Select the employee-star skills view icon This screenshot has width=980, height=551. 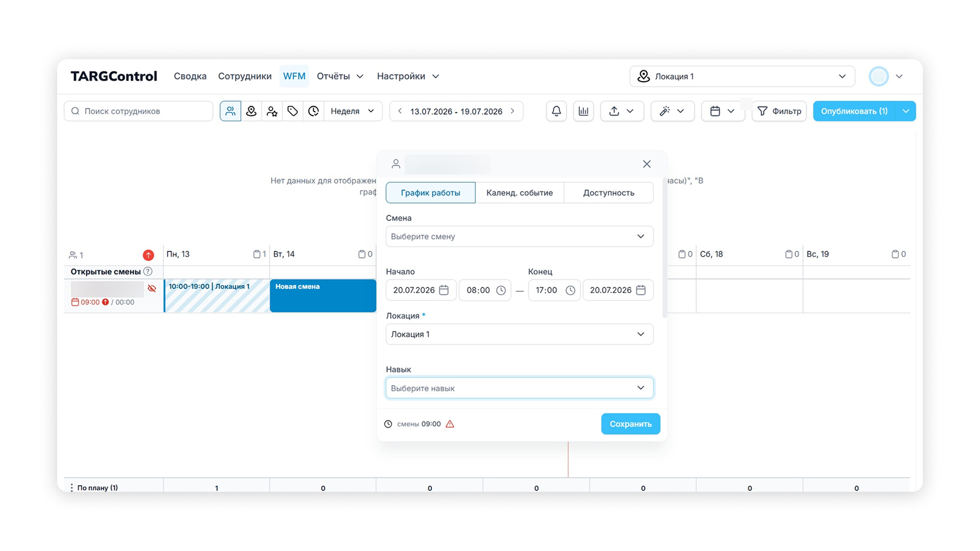pos(272,111)
